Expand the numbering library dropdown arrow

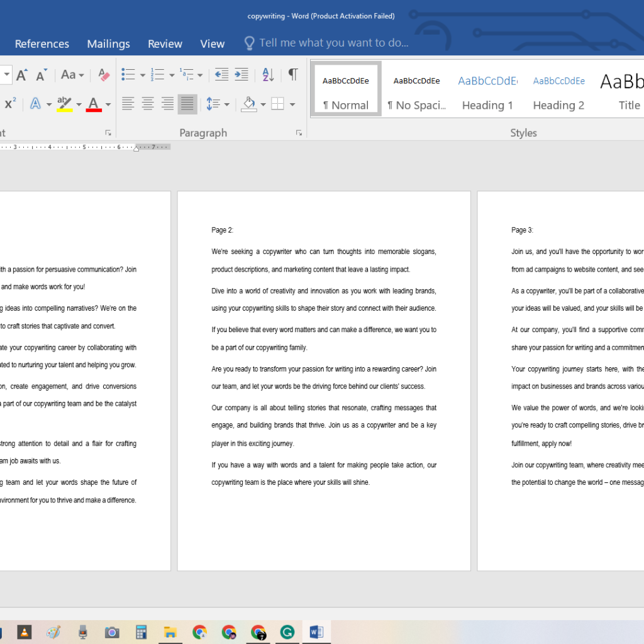pyautogui.click(x=172, y=75)
